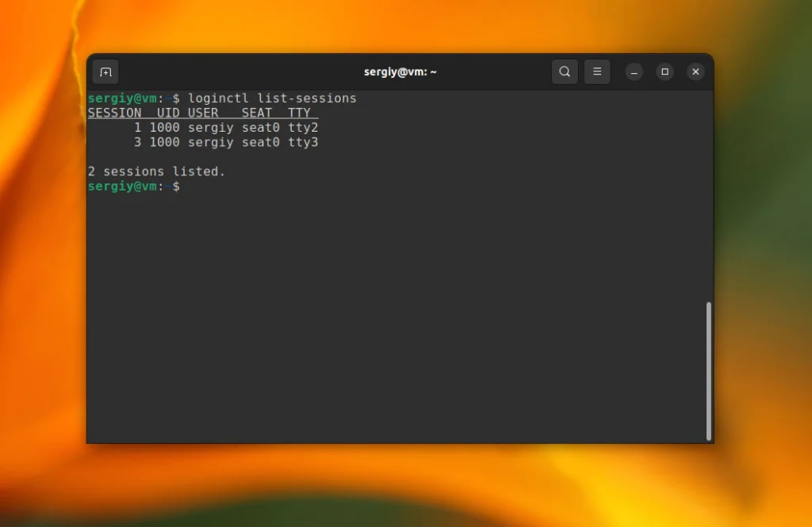Select session 1 row in the output
The width and height of the screenshot is (812, 527).
222,128
